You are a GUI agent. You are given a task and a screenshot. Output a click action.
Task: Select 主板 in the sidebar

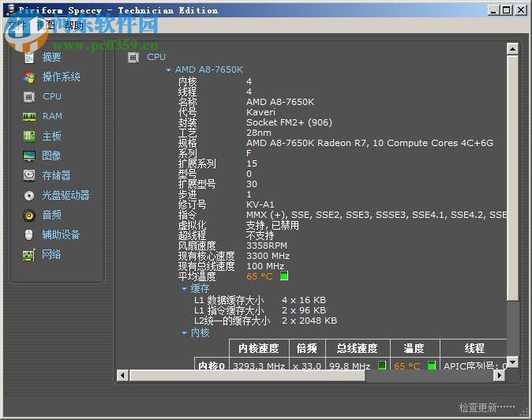[x=51, y=136]
